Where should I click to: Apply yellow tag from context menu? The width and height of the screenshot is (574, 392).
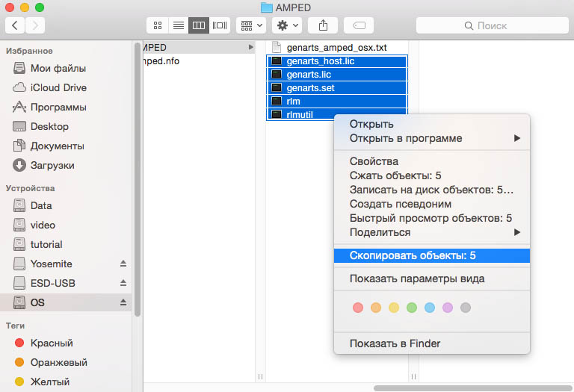point(394,308)
